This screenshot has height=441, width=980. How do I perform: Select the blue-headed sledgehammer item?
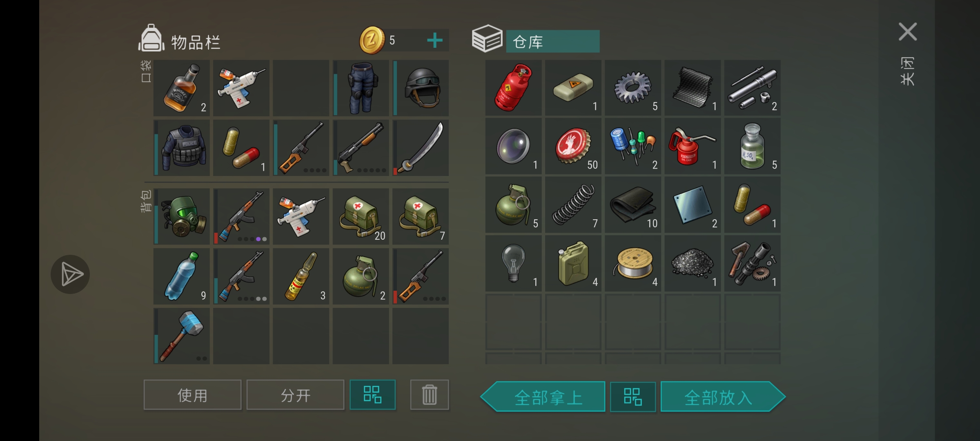tap(182, 336)
